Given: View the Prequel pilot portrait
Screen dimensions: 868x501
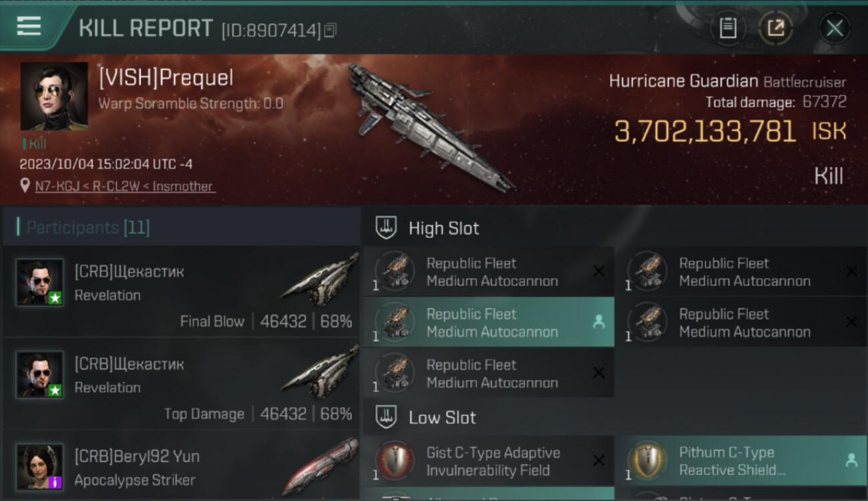Looking at the screenshot, I should (53, 96).
